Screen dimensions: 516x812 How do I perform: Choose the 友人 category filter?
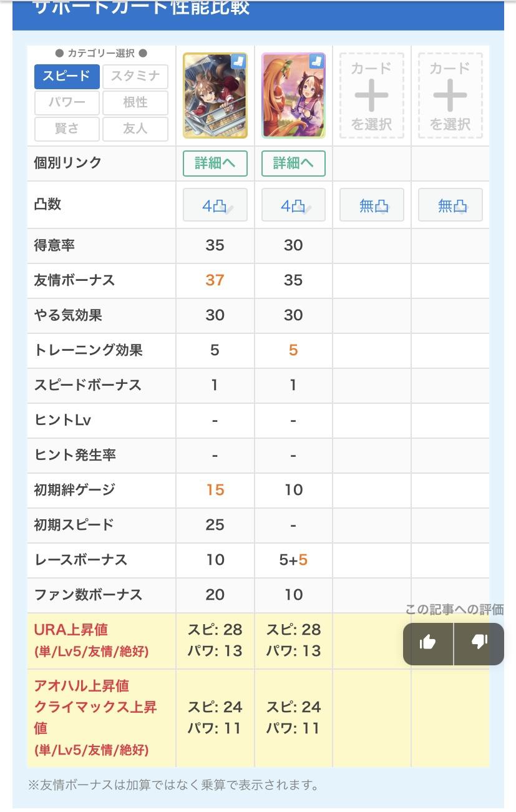[x=135, y=129]
